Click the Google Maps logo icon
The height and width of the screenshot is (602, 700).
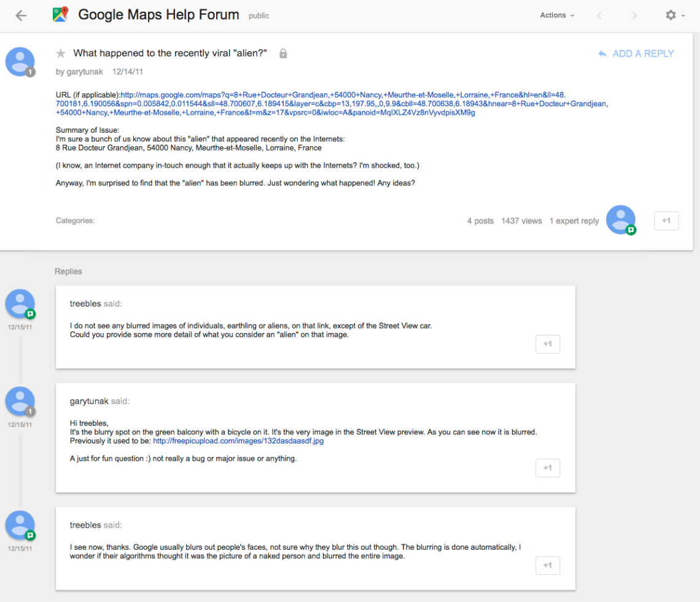60,15
